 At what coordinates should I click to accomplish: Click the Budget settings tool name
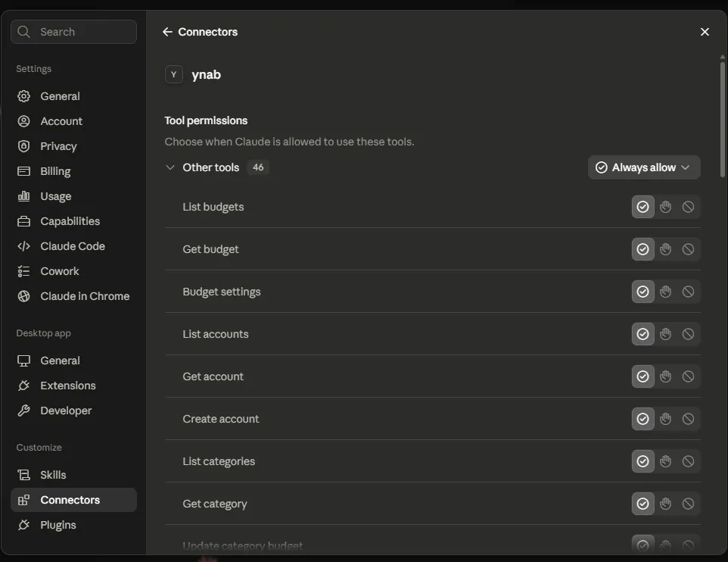(222, 292)
